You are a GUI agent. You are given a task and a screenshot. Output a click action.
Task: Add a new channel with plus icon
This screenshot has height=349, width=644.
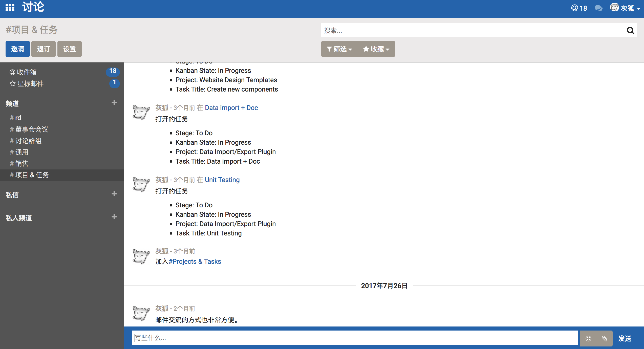[114, 102]
